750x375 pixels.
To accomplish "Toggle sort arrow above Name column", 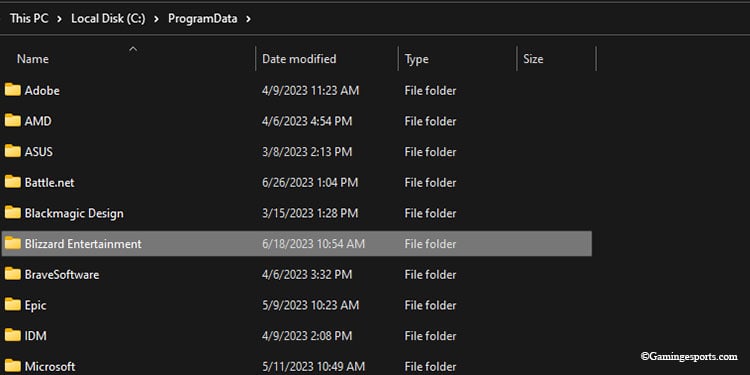I will tap(133, 48).
